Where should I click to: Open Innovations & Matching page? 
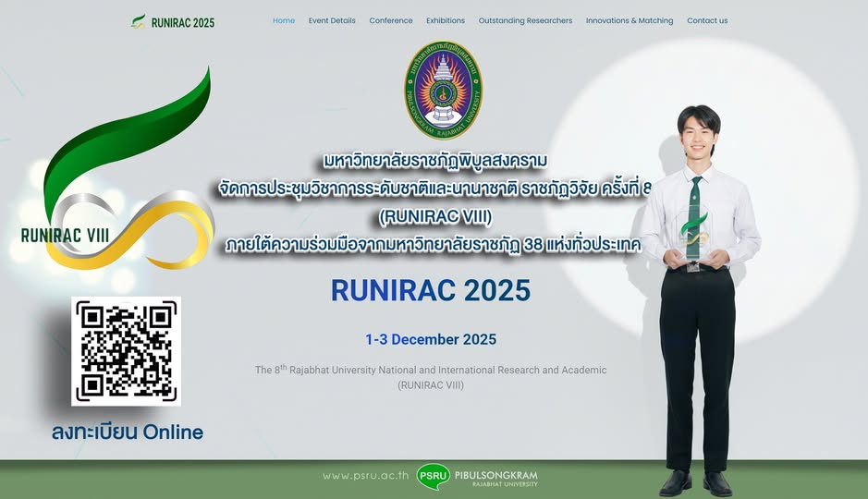tap(630, 20)
